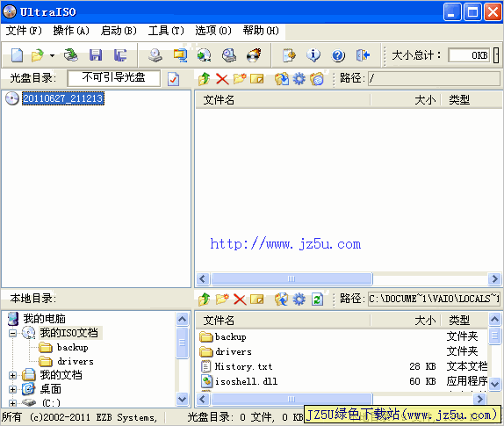The width and height of the screenshot is (504, 426).
Task: Click the 大小 column header in image pane
Action: (406, 100)
